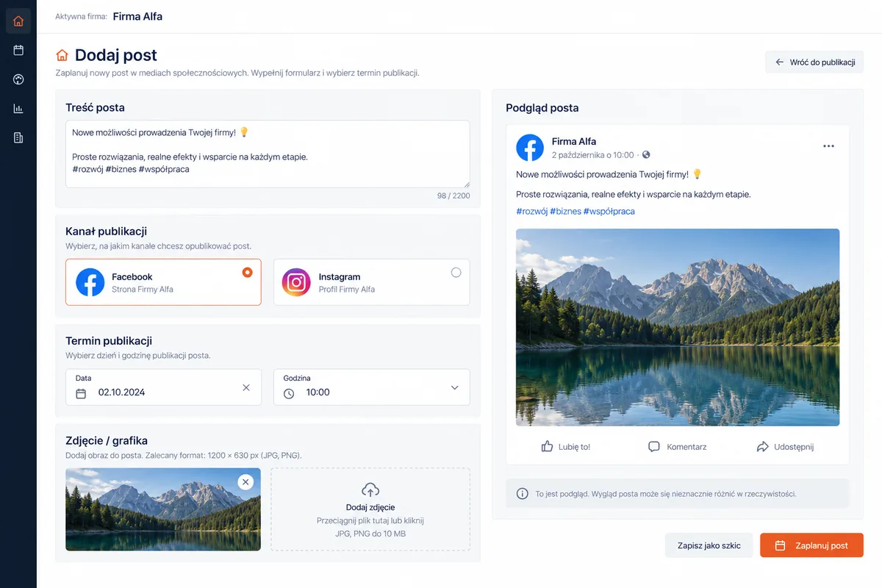The image size is (882, 588).
Task: Remove the uploaded mountain photo
Action: coord(245,482)
